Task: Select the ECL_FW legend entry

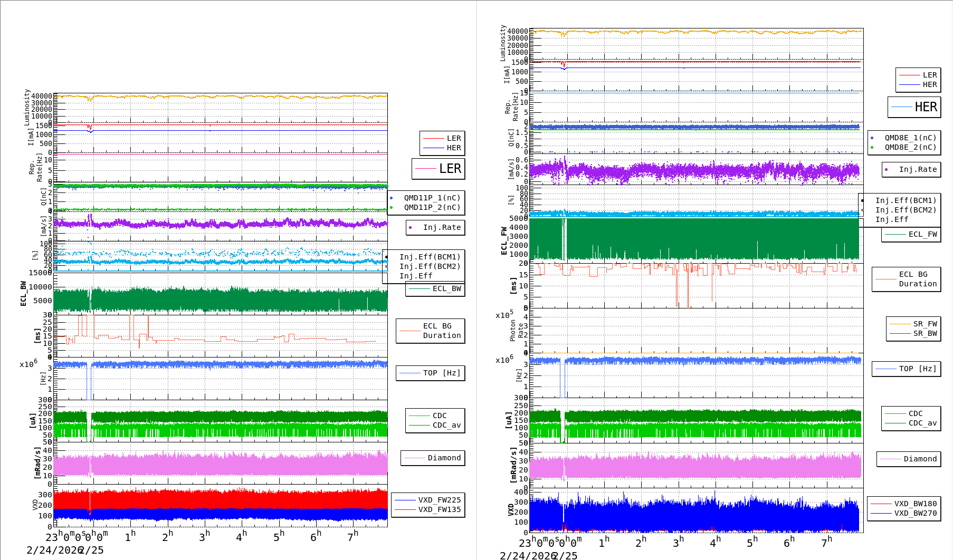Action: coord(922,235)
